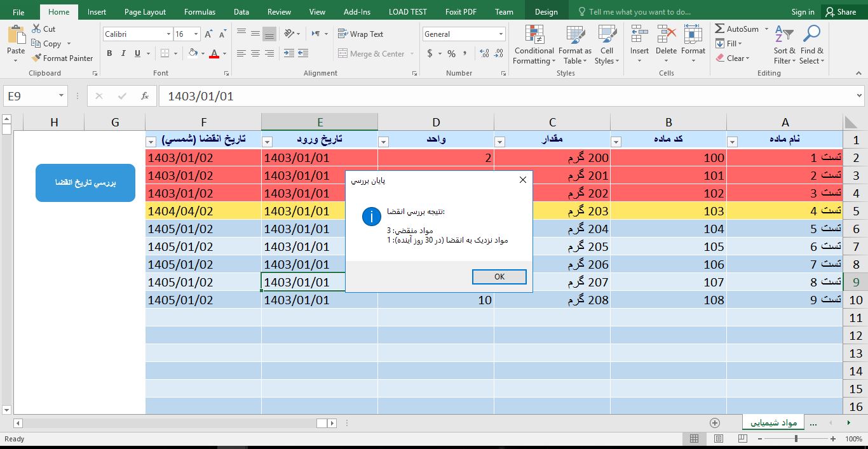Click the بررسي تاريخ انقضا button
Image resolution: width=868 pixels, height=449 pixels.
(x=85, y=183)
